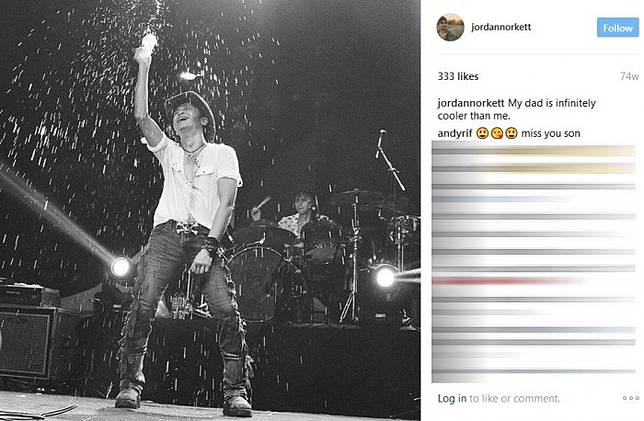The height and width of the screenshot is (421, 644).
Task: Click the emoji right before "miss you son"
Action: (511, 133)
